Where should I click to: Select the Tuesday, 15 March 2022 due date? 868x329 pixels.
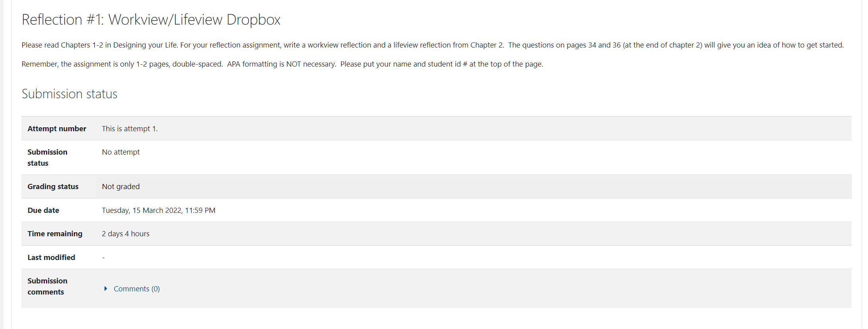pyautogui.click(x=159, y=210)
